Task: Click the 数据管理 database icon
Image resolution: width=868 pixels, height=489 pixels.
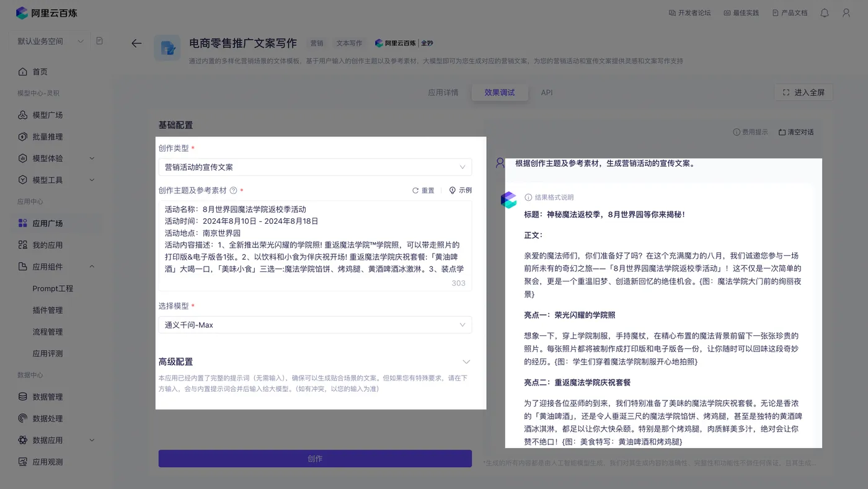Action: pos(23,397)
